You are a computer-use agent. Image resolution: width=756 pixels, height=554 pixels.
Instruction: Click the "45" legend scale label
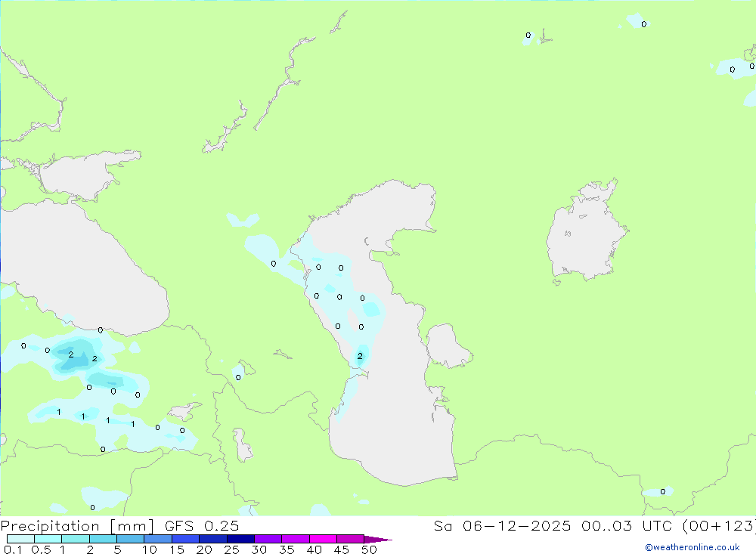point(342,549)
